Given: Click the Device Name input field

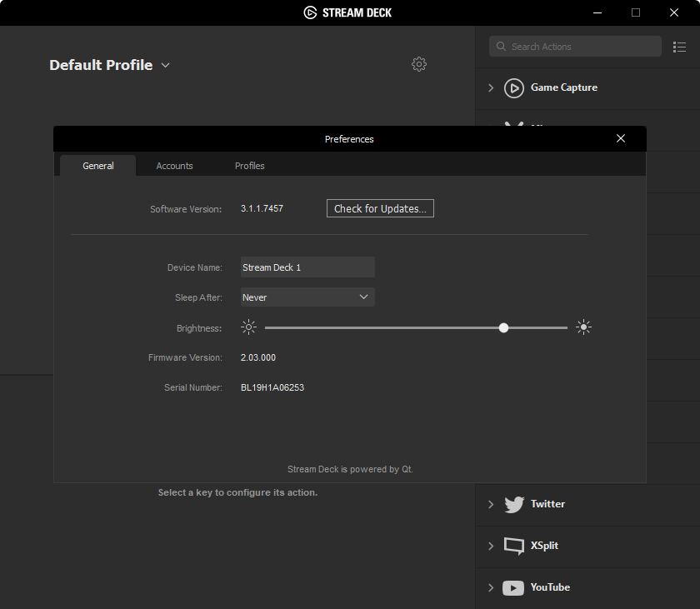Looking at the screenshot, I should [x=307, y=267].
